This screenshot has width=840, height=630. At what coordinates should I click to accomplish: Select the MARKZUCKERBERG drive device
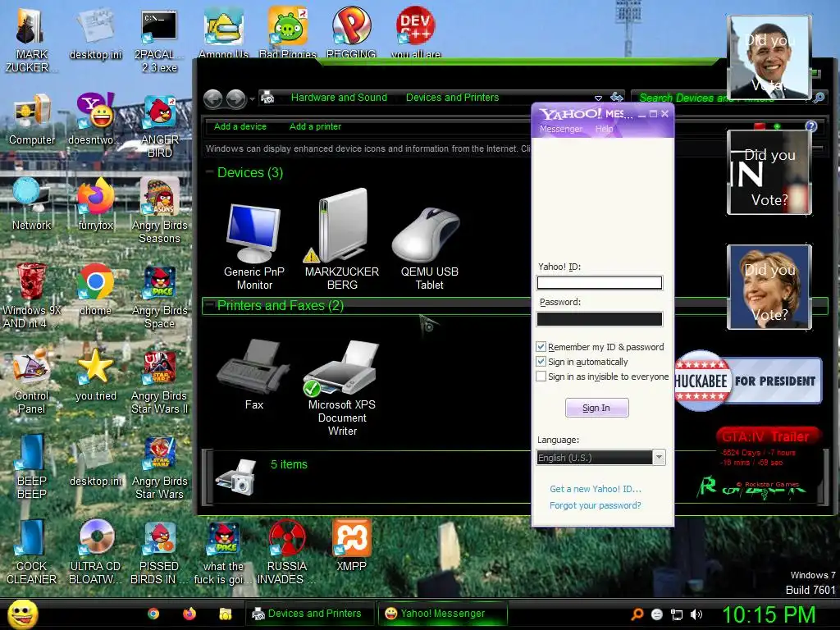coord(342,240)
